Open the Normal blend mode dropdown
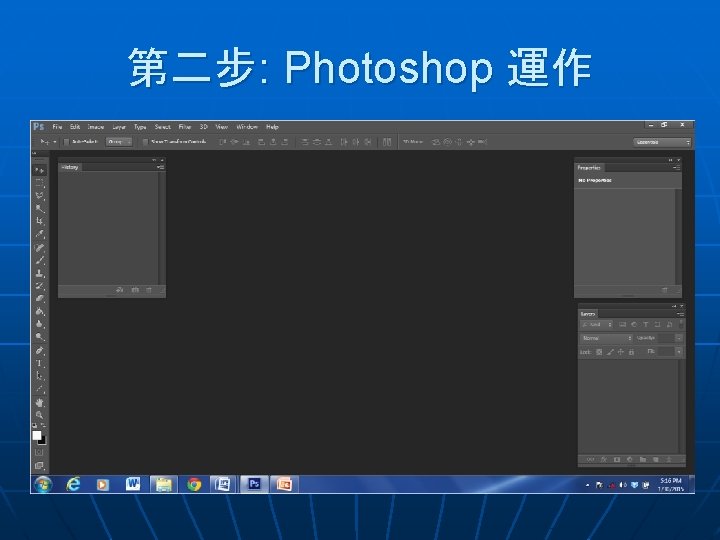 pos(606,338)
